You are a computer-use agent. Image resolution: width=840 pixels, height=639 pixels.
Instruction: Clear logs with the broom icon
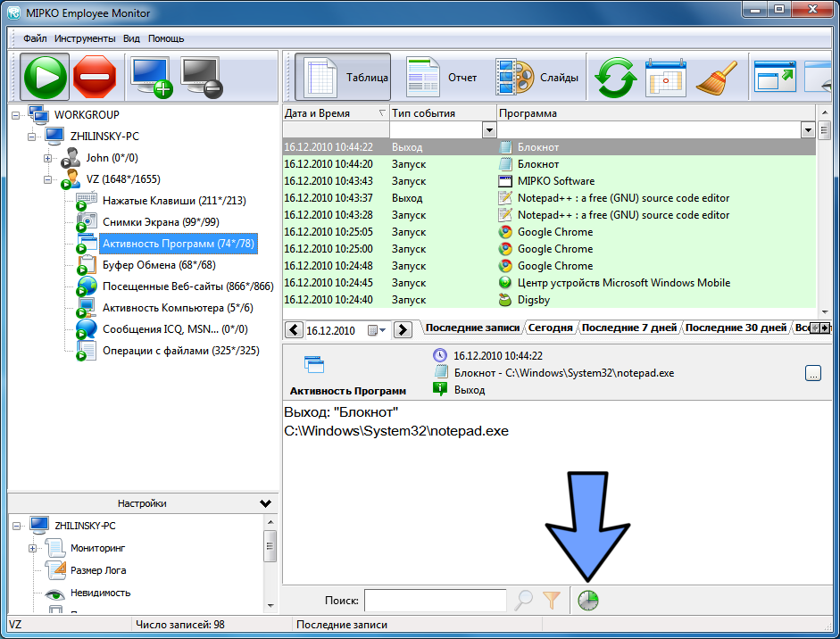click(x=716, y=78)
